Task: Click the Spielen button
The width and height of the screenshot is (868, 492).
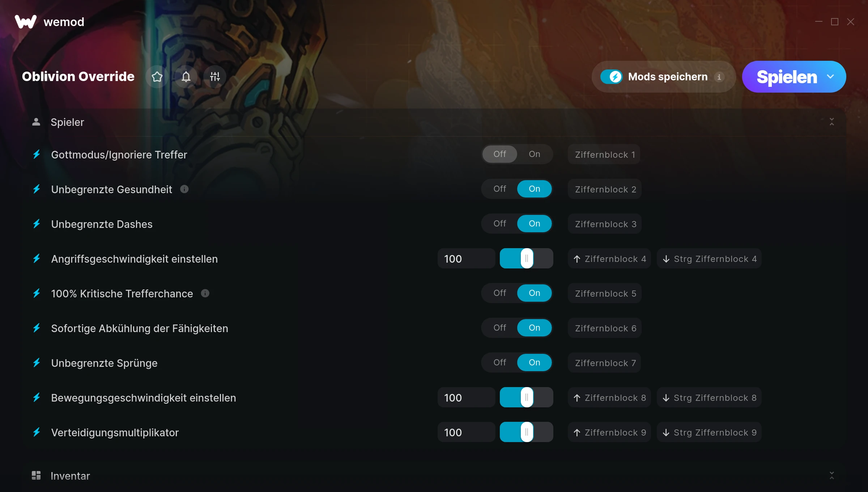Action: pos(787,77)
